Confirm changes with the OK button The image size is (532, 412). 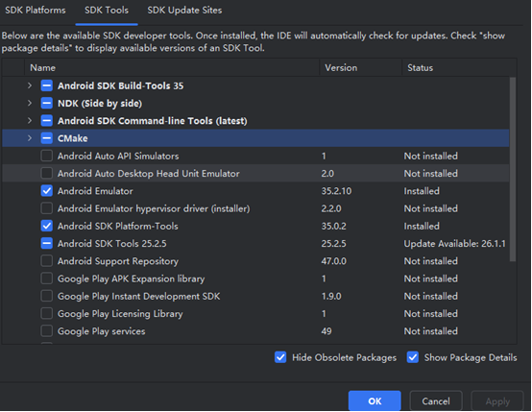(x=375, y=401)
